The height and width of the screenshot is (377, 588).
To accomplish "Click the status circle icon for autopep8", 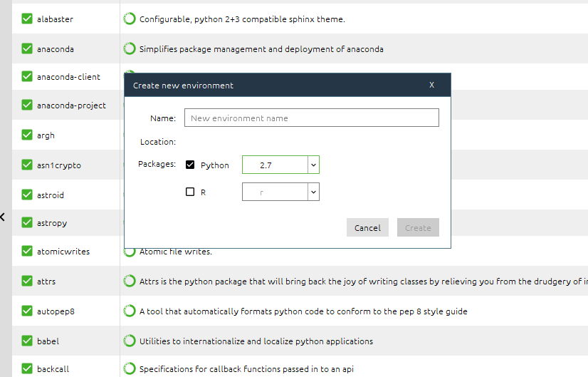I will (x=130, y=311).
